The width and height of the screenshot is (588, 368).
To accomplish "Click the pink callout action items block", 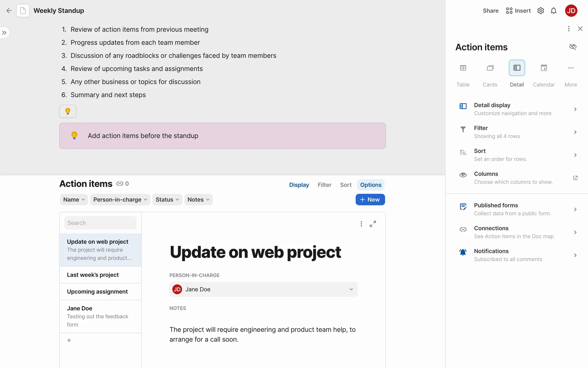I will (x=222, y=136).
